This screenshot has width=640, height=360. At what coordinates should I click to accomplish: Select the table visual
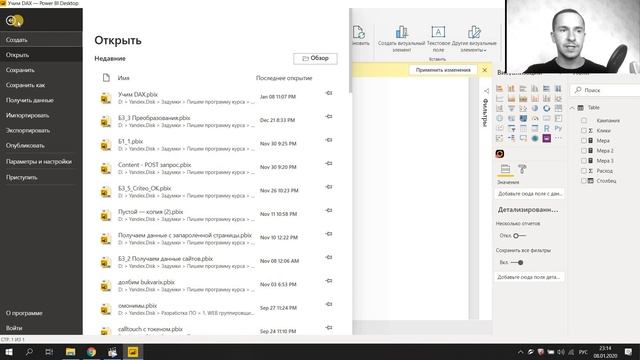tap(523, 128)
